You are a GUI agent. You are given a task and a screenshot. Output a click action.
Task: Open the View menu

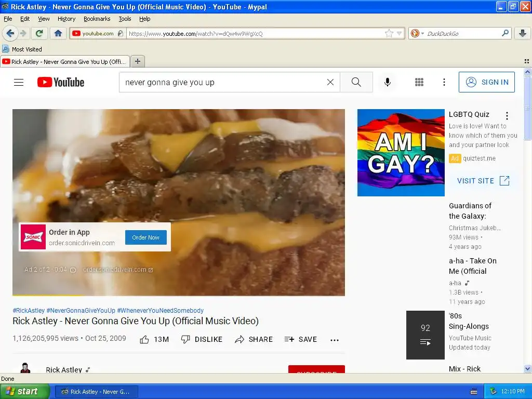point(44,19)
